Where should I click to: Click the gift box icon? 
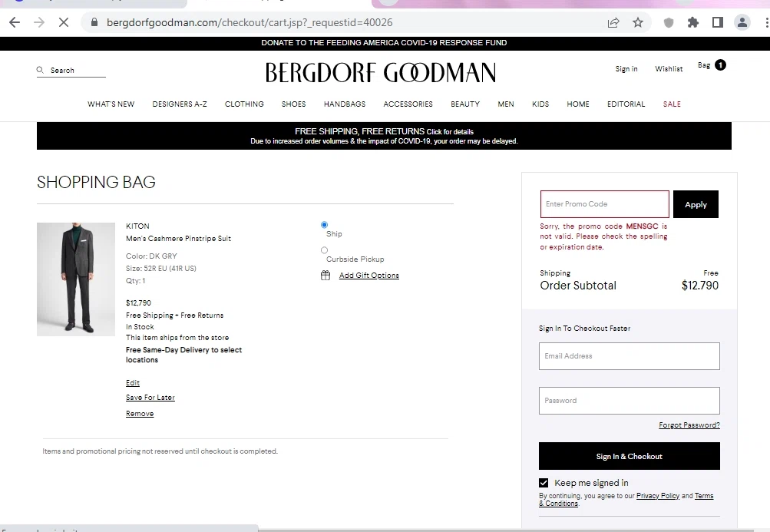pyautogui.click(x=326, y=276)
